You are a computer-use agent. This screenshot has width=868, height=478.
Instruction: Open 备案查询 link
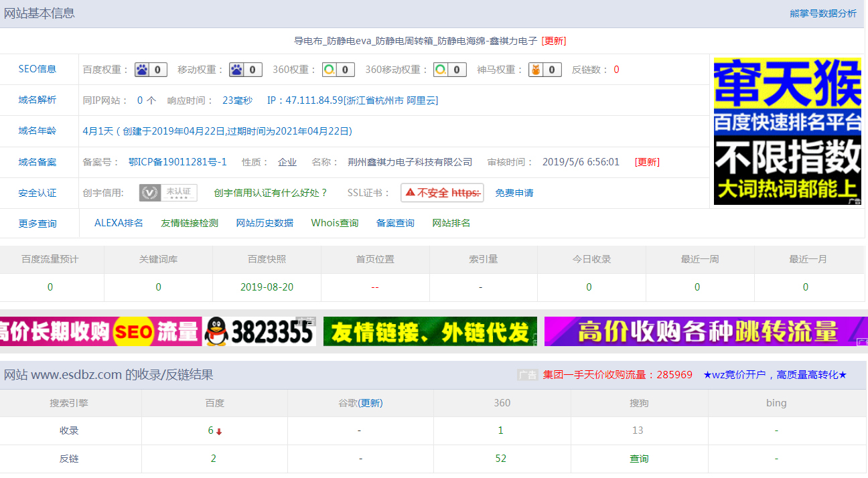[395, 223]
